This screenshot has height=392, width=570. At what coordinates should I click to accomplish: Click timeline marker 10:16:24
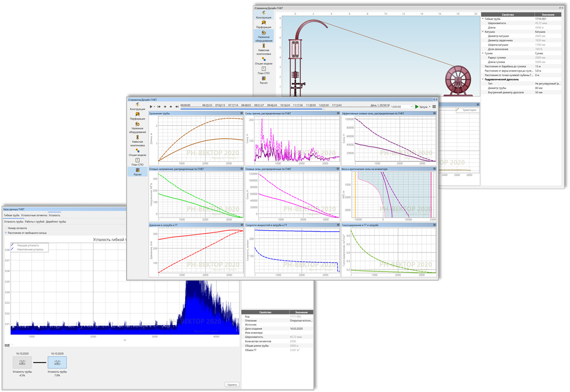[285, 105]
